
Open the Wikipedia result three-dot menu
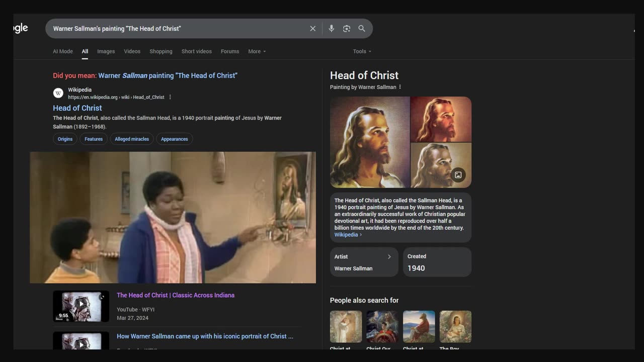[170, 97]
